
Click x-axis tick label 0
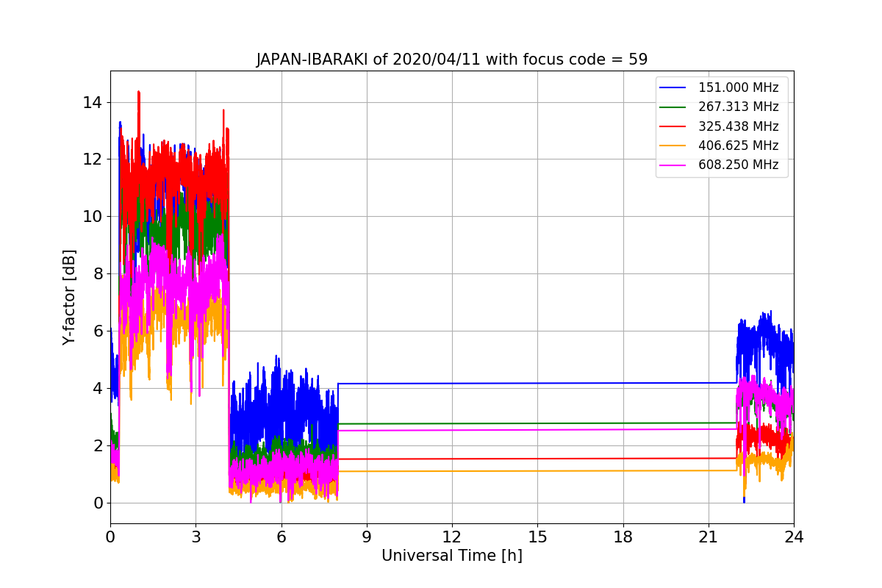[x=110, y=537]
